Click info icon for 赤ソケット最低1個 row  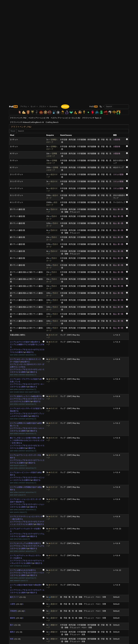pos(127,209)
